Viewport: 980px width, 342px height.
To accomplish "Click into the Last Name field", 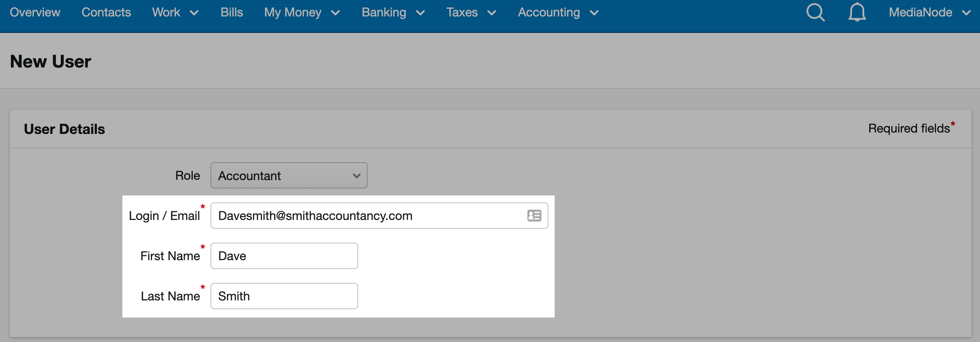I will 284,296.
